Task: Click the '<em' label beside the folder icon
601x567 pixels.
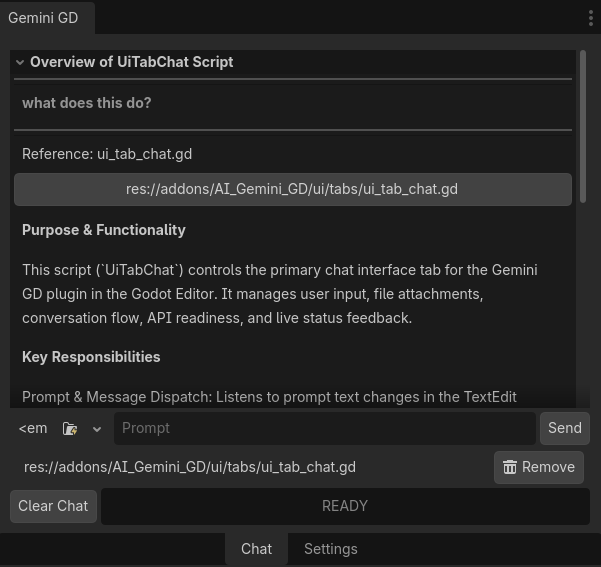Action: 33,428
